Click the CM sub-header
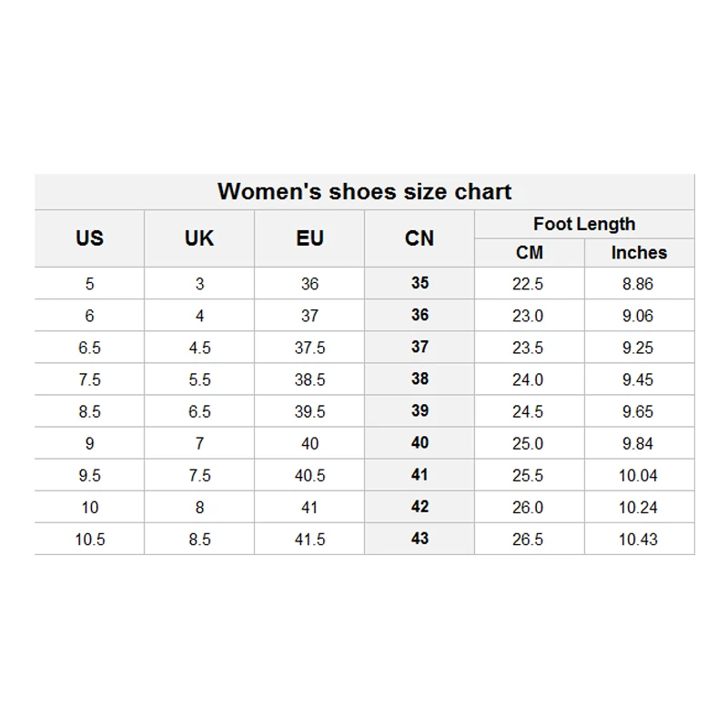The image size is (728, 728). click(529, 253)
